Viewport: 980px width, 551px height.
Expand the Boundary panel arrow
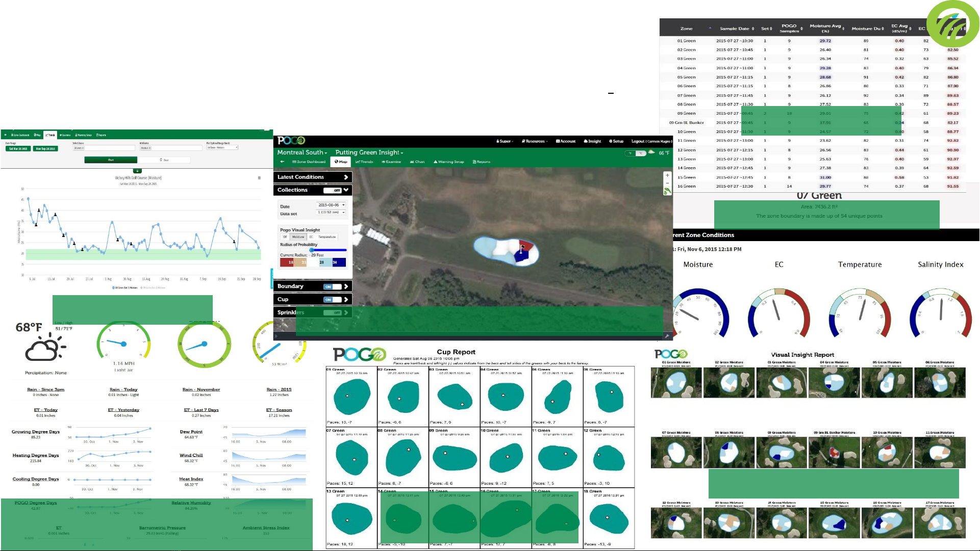click(346, 286)
